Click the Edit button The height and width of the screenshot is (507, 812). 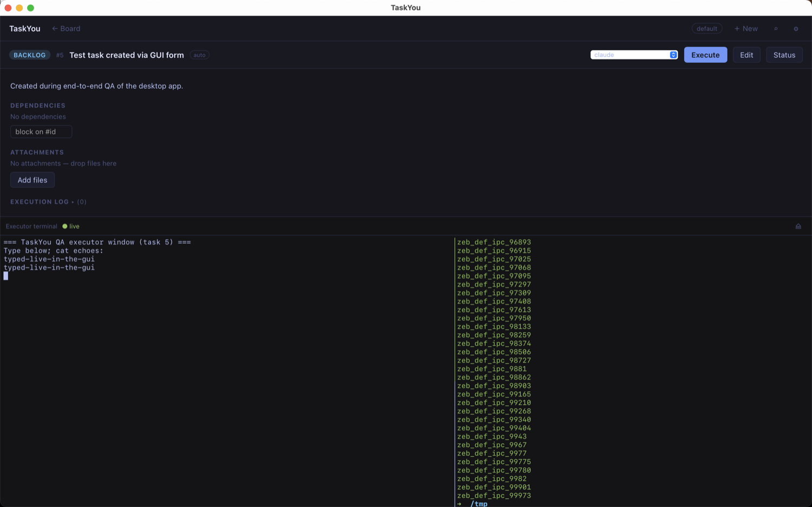(x=746, y=55)
